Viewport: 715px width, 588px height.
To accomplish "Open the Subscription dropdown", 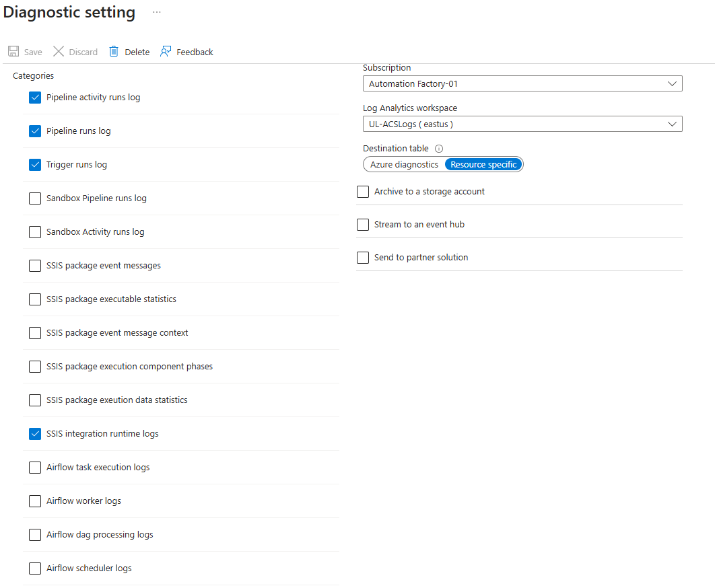I will point(522,84).
